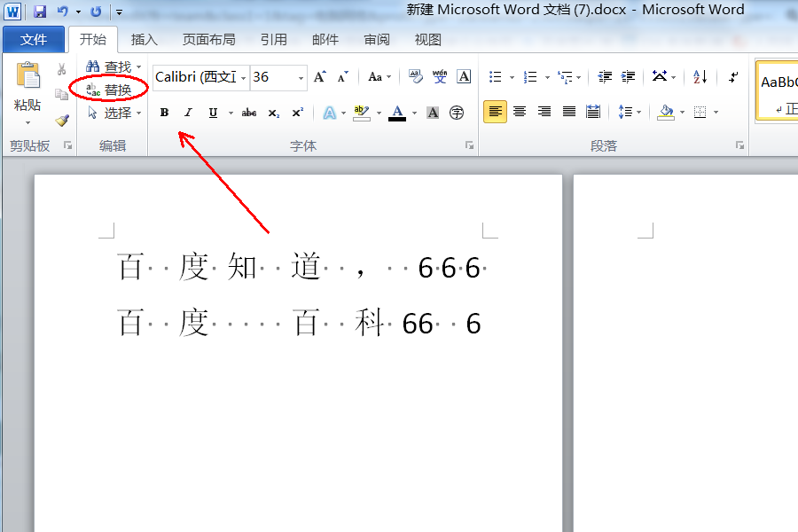Right-align the paragraph
798x532 pixels.
[x=544, y=112]
